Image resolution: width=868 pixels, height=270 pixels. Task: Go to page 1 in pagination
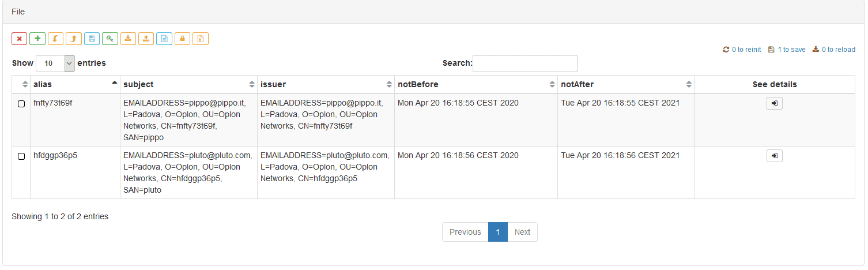click(x=498, y=232)
